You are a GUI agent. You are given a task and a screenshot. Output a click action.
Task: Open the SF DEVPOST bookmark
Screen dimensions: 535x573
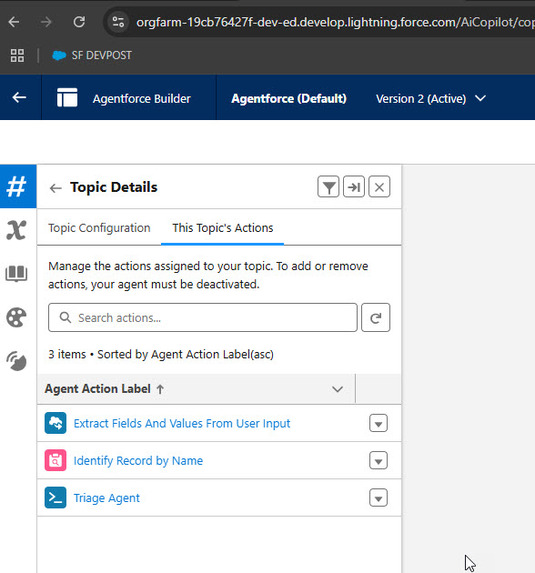[92, 56]
